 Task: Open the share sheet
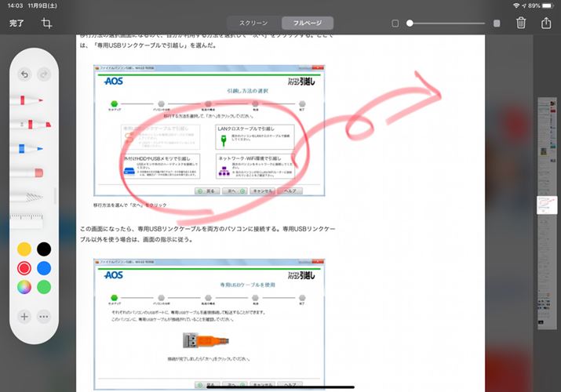[546, 23]
